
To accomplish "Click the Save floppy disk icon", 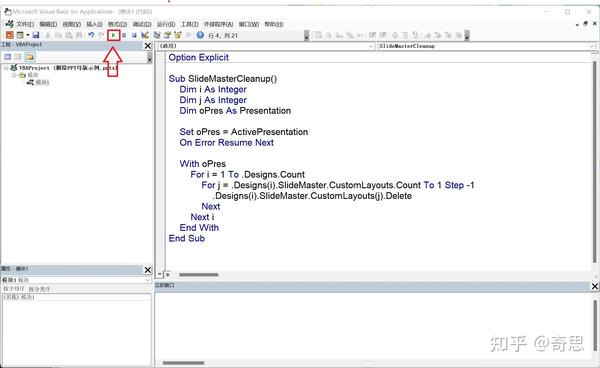I will point(36,35).
